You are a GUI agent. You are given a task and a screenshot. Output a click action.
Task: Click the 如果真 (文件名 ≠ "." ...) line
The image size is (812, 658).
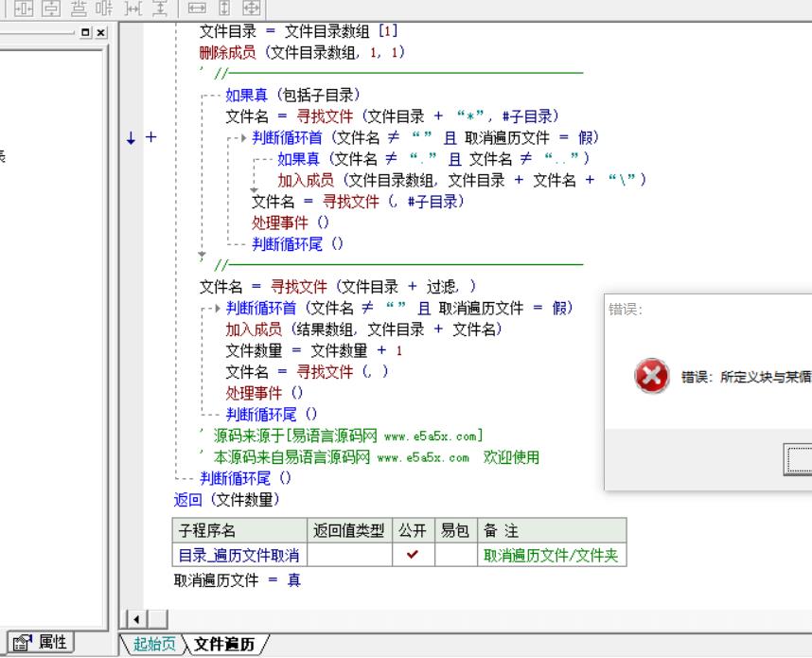[433, 158]
